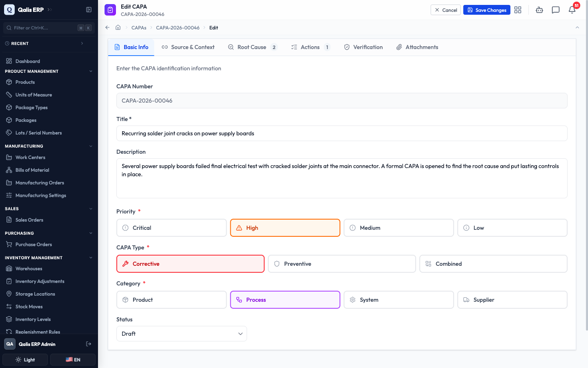Image resolution: width=588 pixels, height=368 pixels.
Task: Click the Stock Moves arrows icon
Action: coord(9,306)
